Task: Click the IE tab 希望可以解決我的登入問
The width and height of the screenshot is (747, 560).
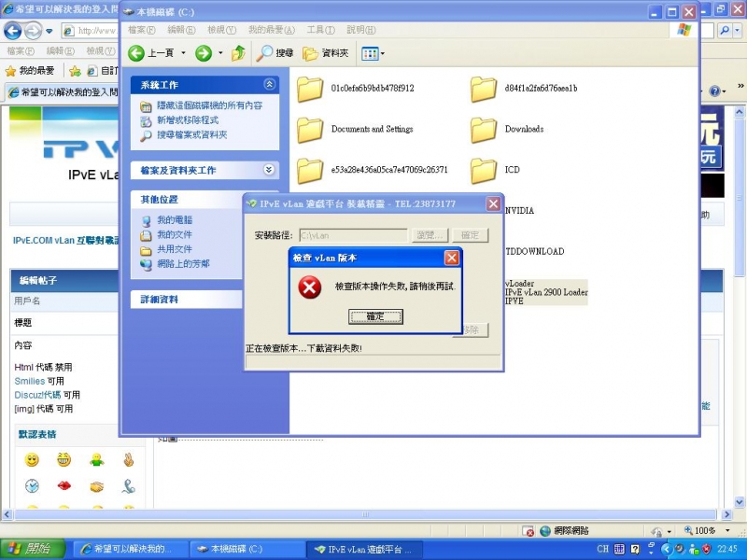Action: [62, 92]
